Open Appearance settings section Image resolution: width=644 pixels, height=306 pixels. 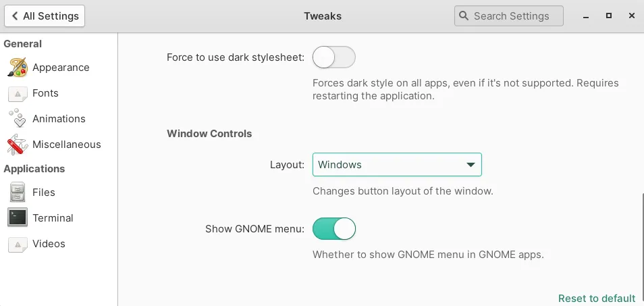point(61,68)
